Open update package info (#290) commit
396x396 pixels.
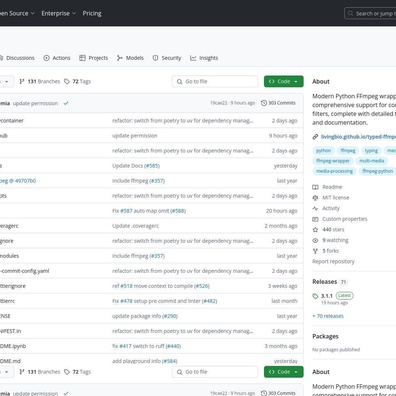145,316
